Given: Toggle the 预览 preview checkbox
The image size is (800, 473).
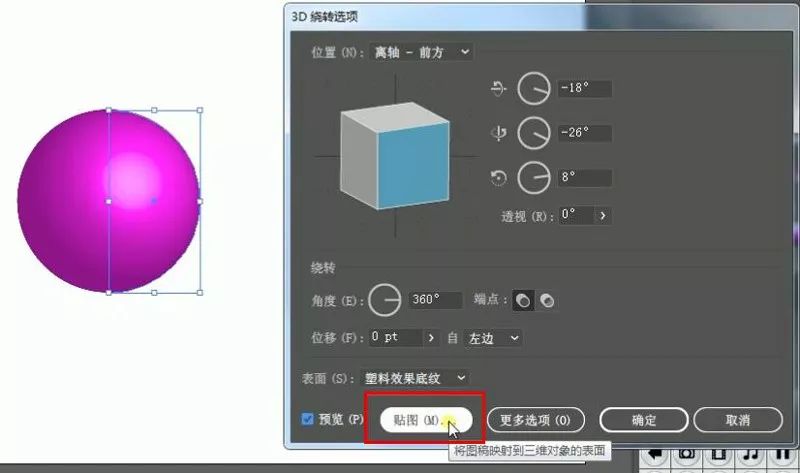Looking at the screenshot, I should [x=308, y=419].
